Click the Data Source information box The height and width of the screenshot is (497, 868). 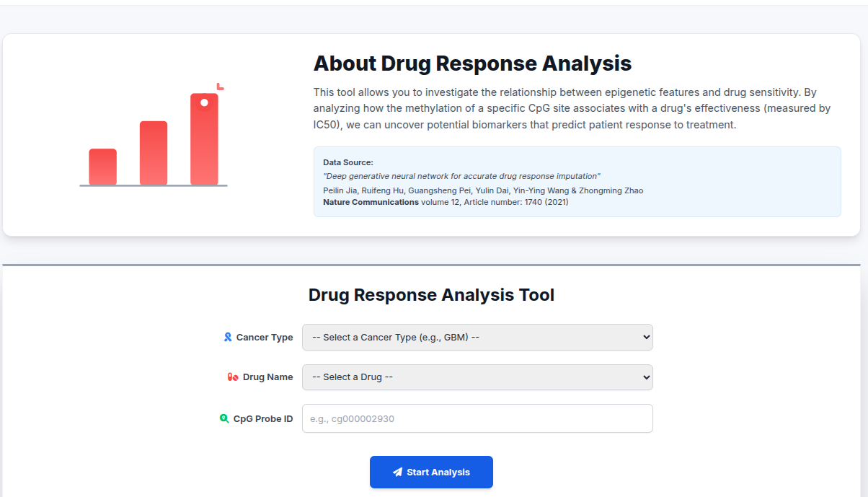[x=577, y=181]
